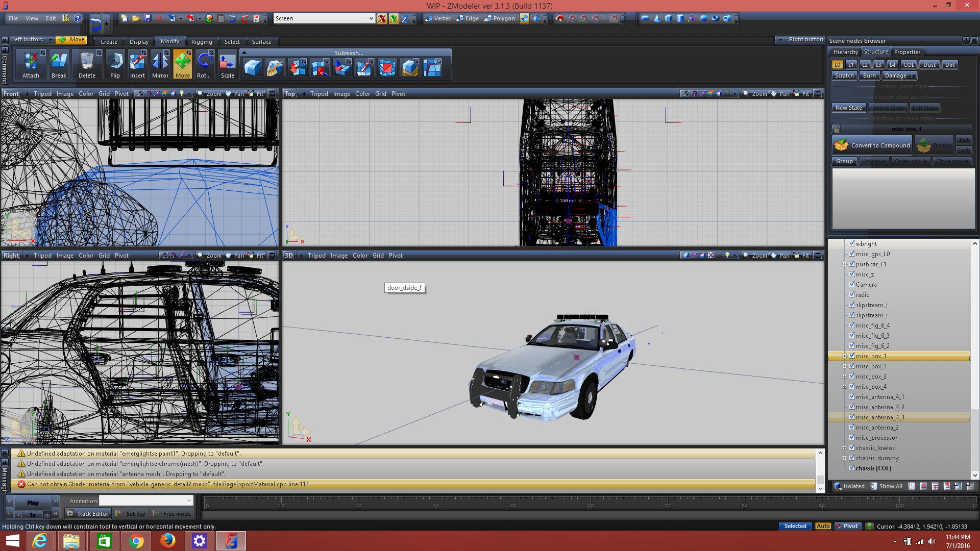Click the Convert to Compound button

click(872, 145)
